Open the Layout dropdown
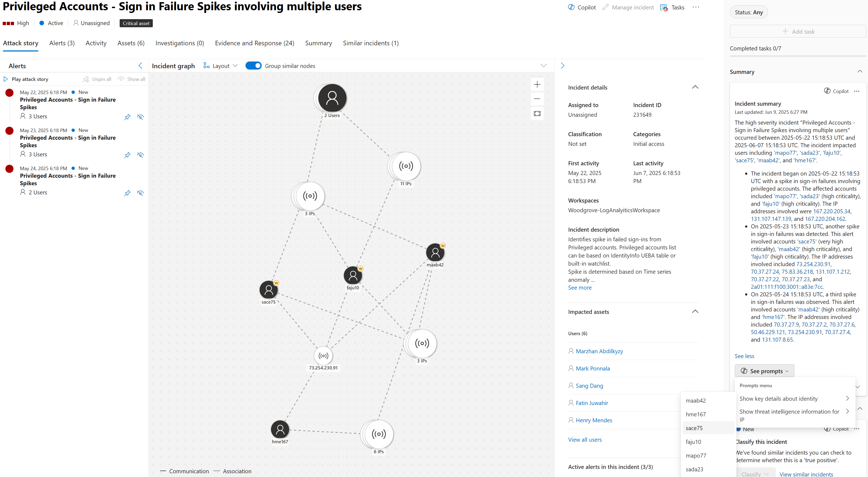This screenshot has width=868, height=477. click(x=221, y=66)
